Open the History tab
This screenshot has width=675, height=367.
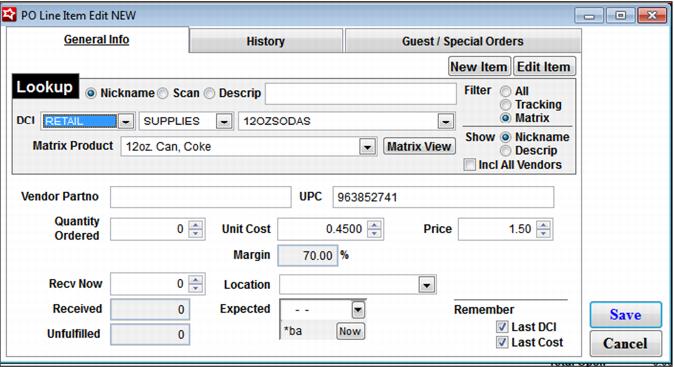(266, 41)
